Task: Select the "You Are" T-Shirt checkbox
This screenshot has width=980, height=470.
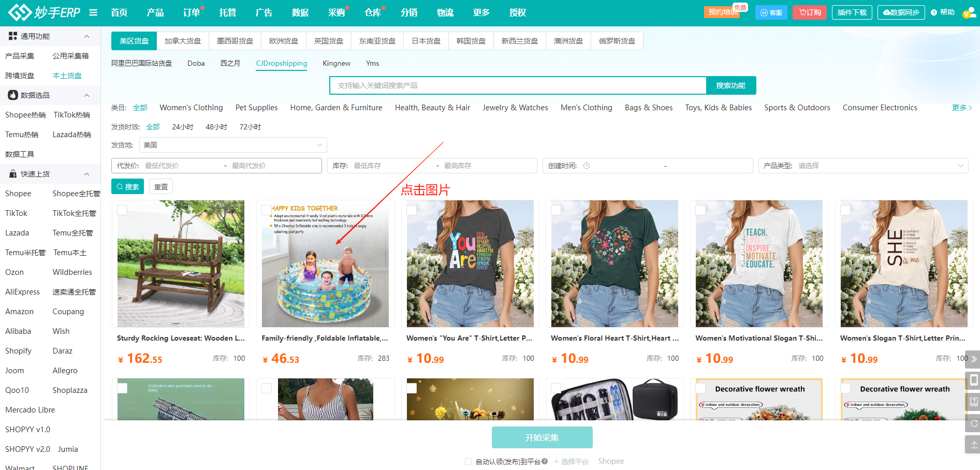Action: (412, 210)
